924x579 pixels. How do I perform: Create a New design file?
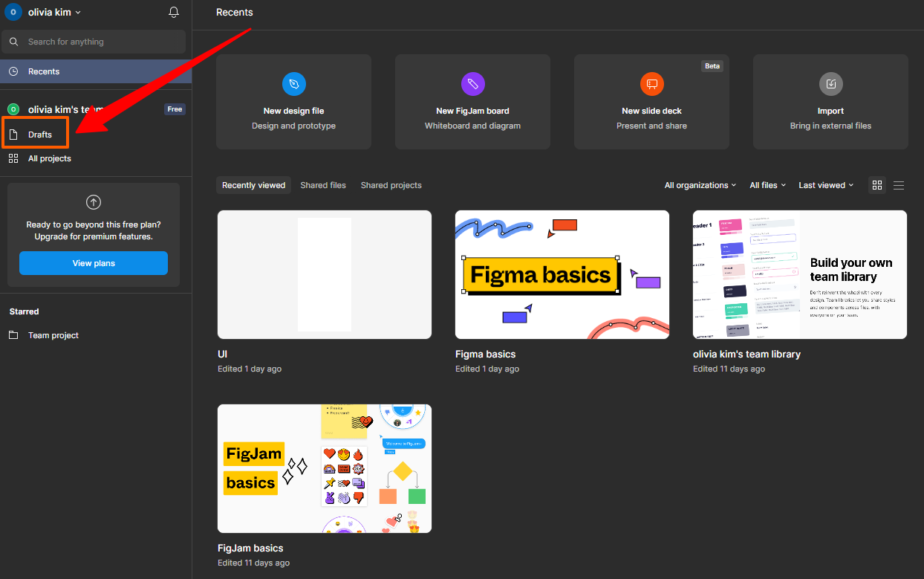coord(294,102)
